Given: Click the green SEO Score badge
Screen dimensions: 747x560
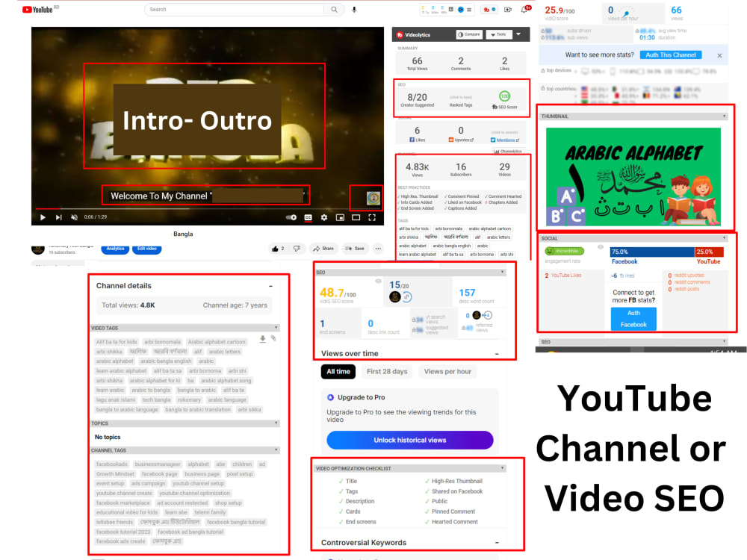Looking at the screenshot, I should (504, 96).
